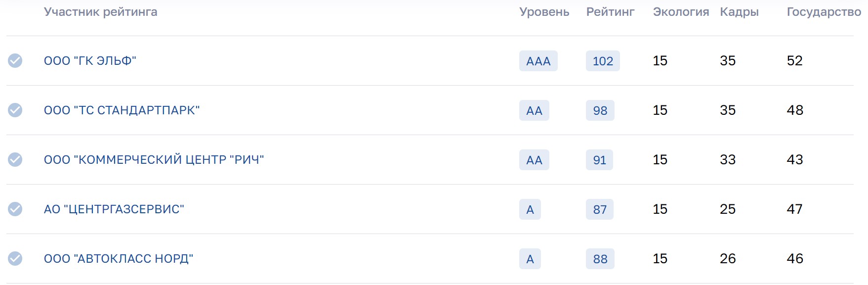Click the Экология column header
868x285 pixels.
click(681, 12)
